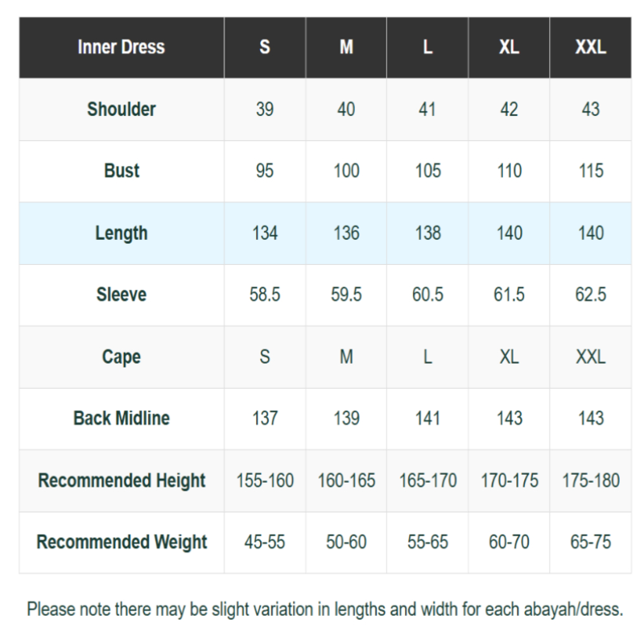Viewport: 644px width, 644px height.
Task: Click the Shoulder row label
Action: click(x=121, y=109)
